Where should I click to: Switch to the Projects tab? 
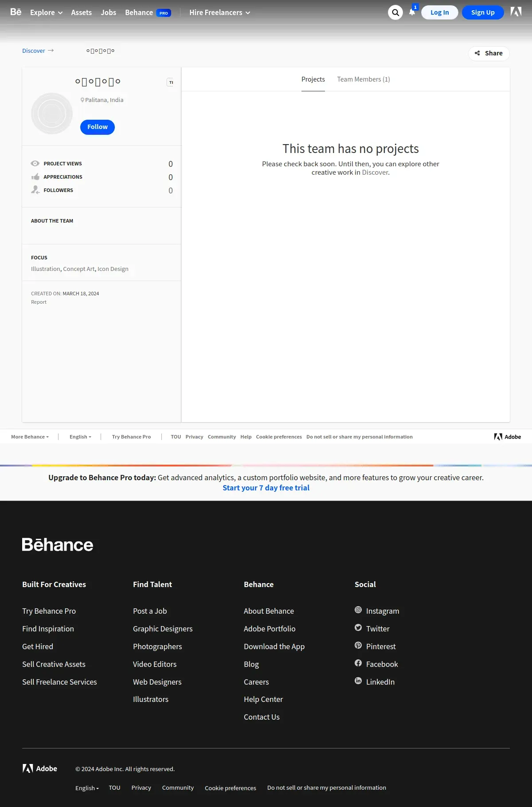click(313, 79)
